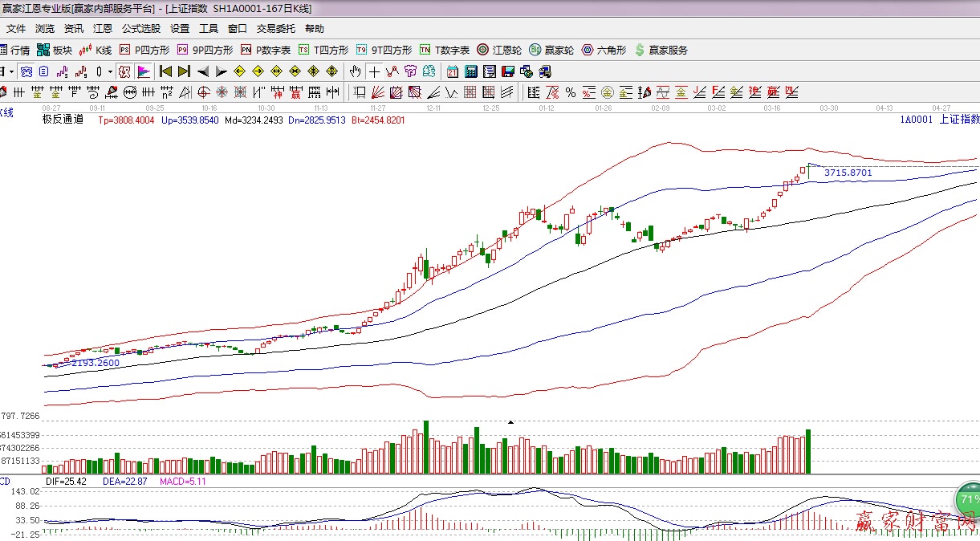Image resolution: width=980 pixels, height=541 pixels.
Task: Select the crosshair cursor tool
Action: pos(374,71)
